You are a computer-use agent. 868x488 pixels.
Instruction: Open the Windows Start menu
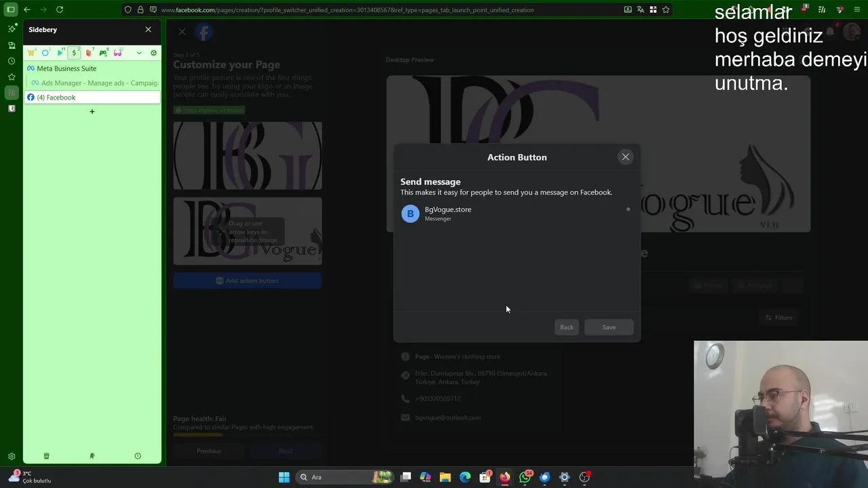tap(284, 477)
